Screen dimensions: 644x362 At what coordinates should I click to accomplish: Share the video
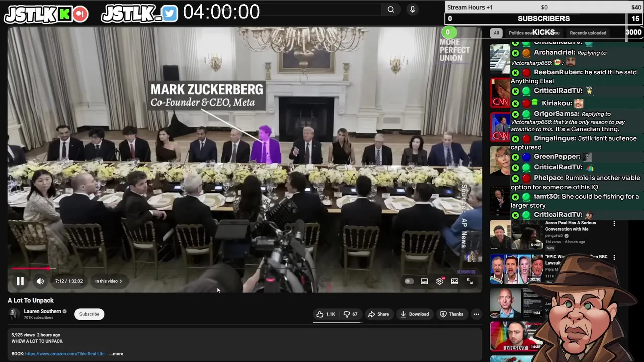378,314
